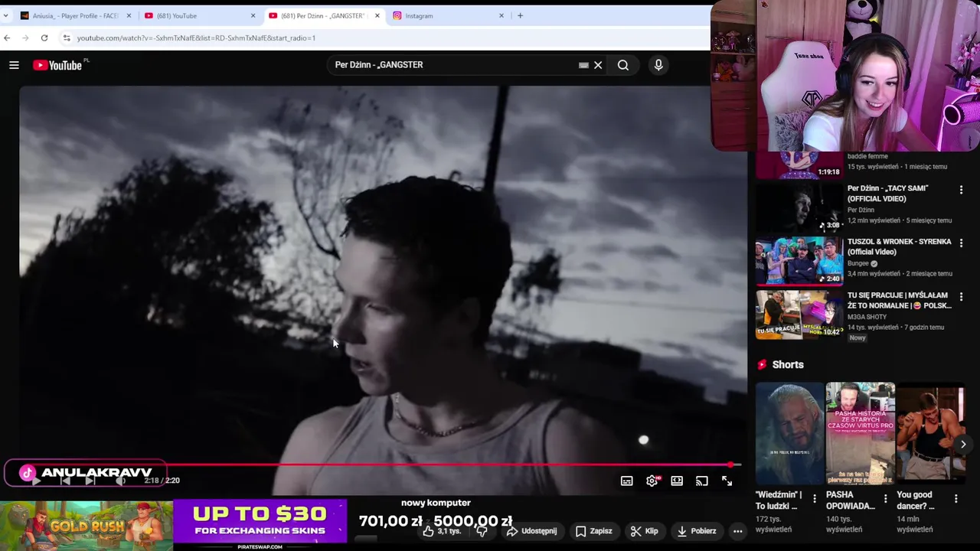Open the TACY SAMI video thumbnail
The image size is (980, 551).
799,207
